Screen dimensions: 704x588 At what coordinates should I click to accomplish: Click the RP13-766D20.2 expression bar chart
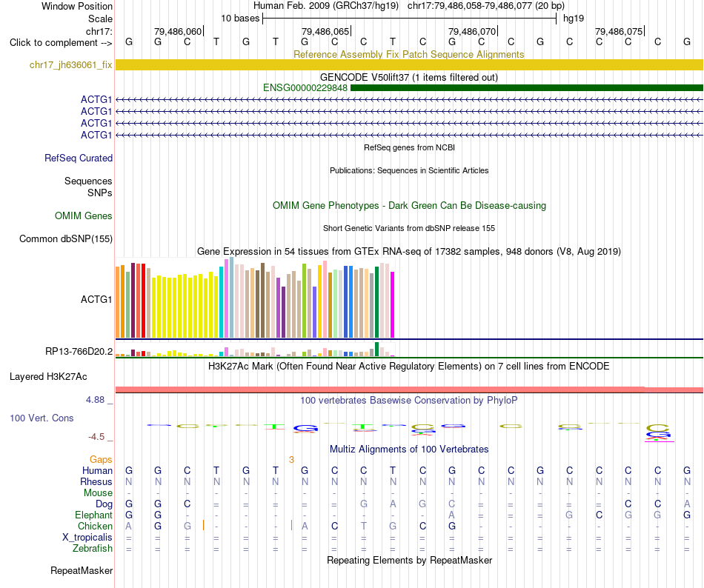click(x=255, y=350)
